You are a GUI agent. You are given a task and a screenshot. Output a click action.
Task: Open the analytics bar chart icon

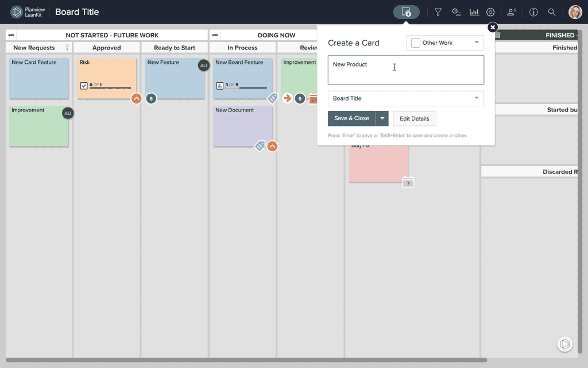click(474, 13)
